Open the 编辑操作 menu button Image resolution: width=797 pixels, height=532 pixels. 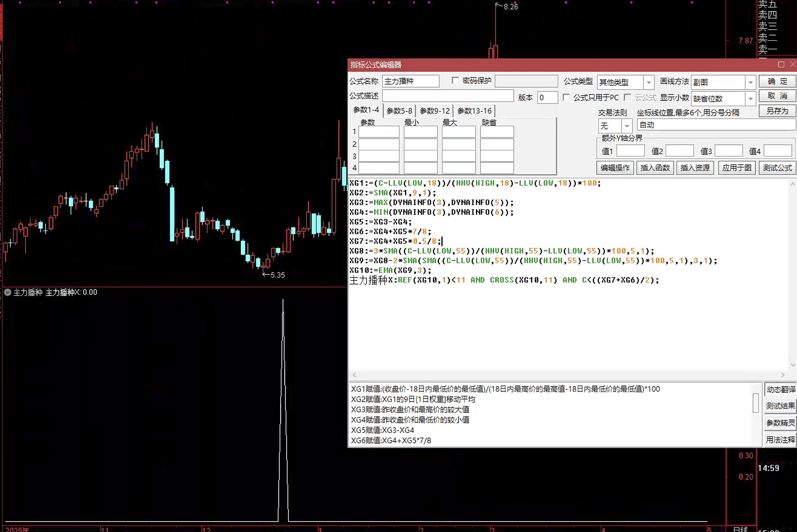tap(615, 168)
